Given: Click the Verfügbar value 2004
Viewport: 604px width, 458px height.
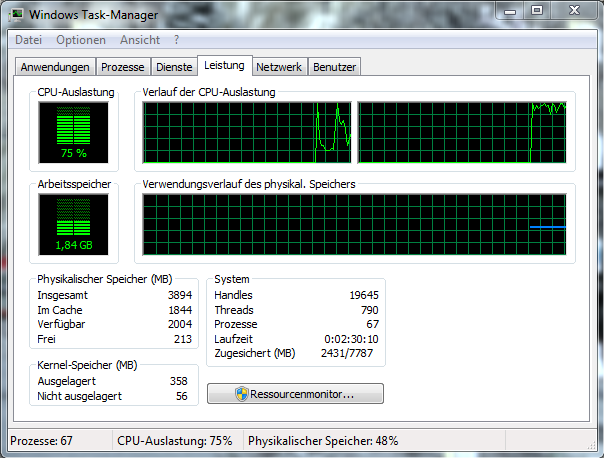Looking at the screenshot, I should (180, 324).
